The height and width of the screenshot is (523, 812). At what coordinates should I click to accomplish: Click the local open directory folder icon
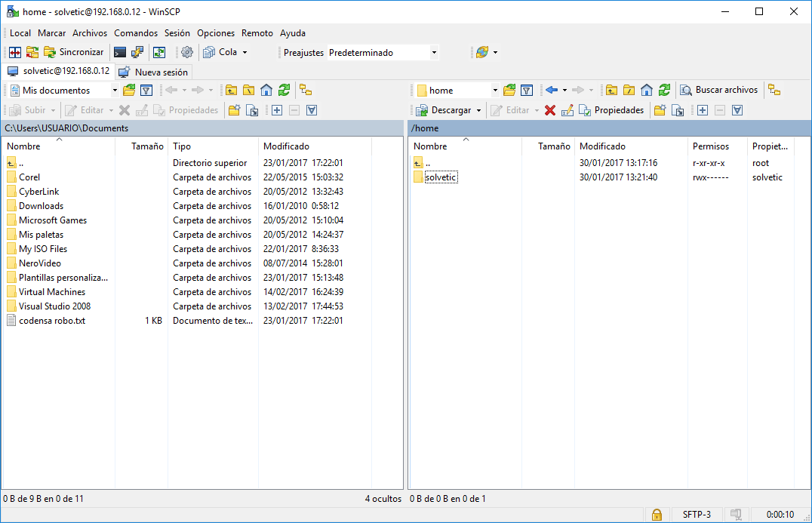pos(129,90)
